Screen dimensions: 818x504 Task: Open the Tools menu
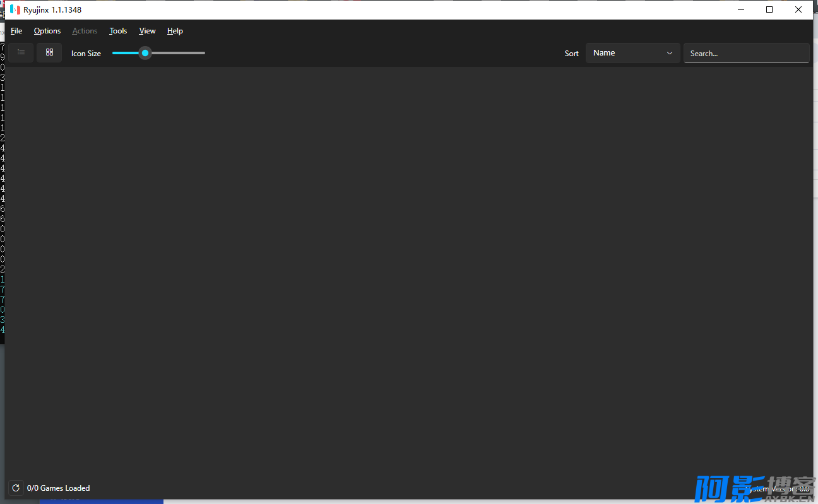click(118, 31)
